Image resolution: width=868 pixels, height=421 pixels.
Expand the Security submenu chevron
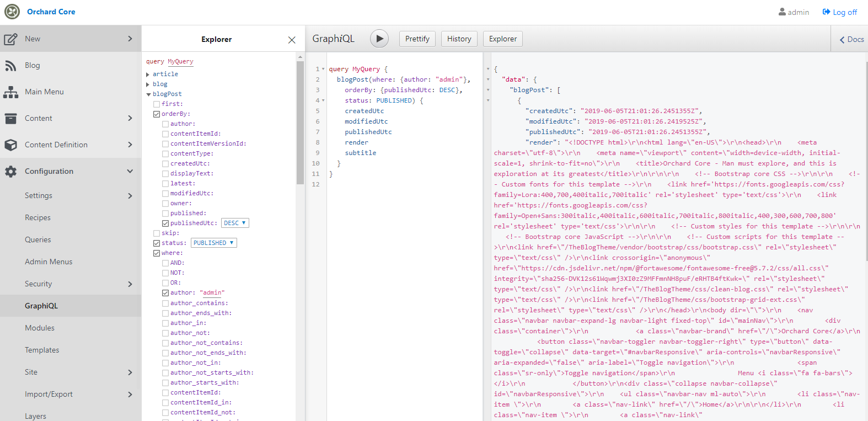130,284
